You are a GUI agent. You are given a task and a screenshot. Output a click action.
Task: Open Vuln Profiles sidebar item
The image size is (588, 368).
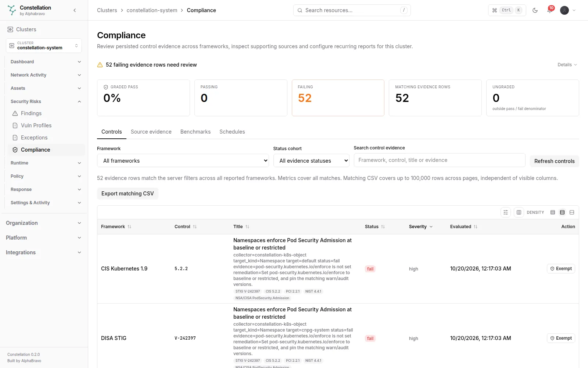(x=46, y=125)
